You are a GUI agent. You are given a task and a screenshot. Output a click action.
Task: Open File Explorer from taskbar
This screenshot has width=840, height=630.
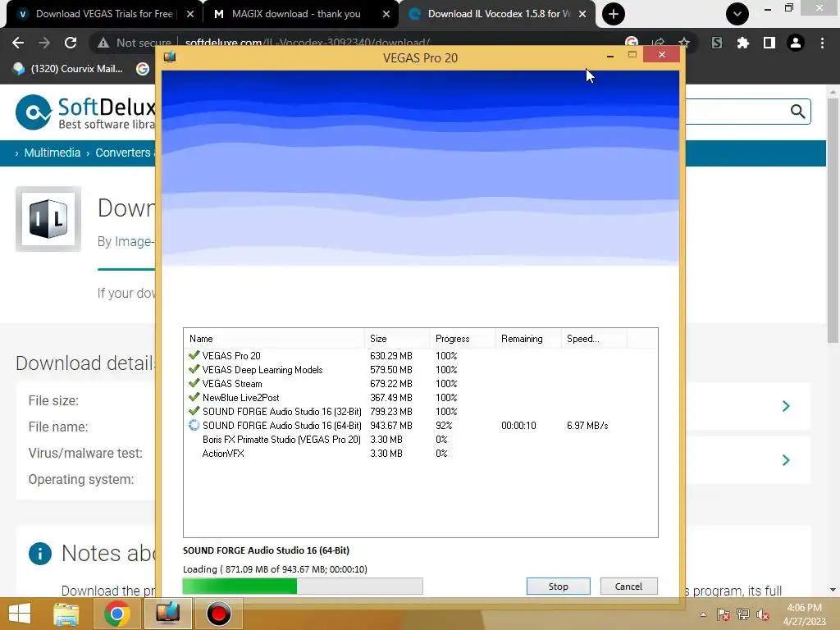pos(66,614)
